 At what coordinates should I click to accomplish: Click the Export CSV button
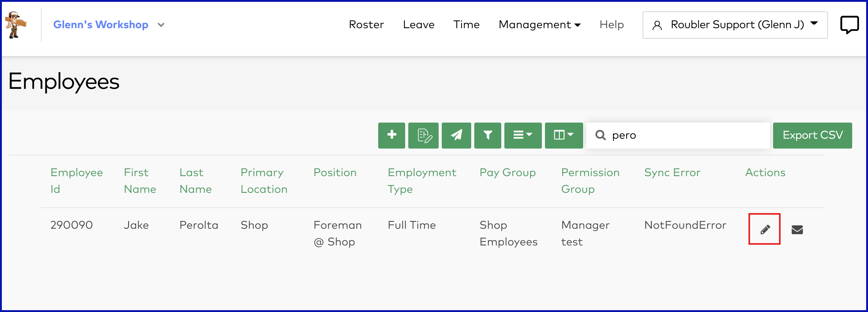click(812, 135)
